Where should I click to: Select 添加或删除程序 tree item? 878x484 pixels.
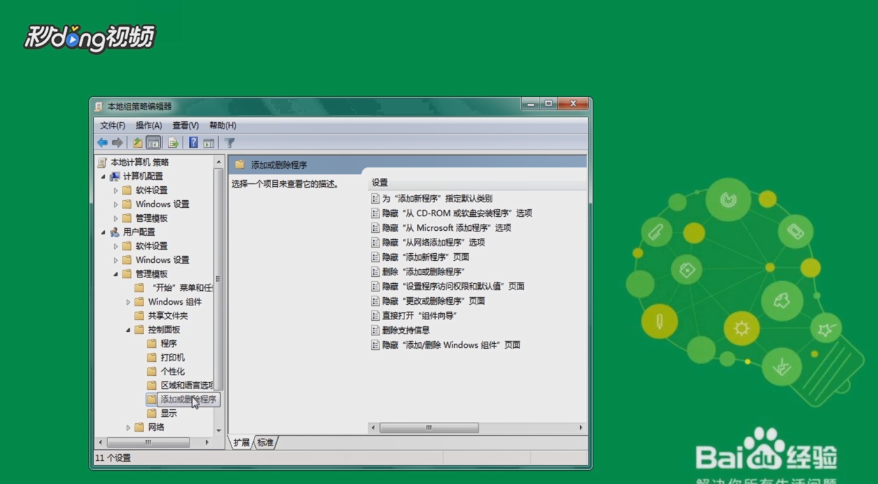(x=188, y=399)
